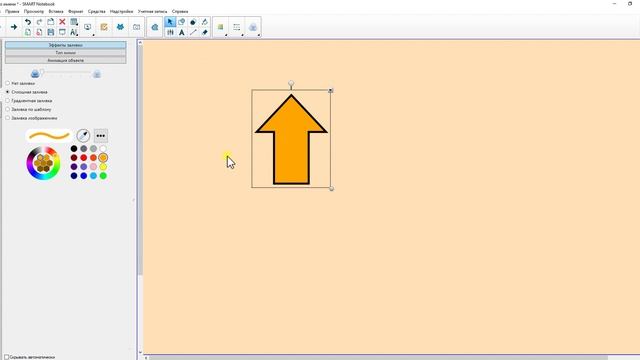Show 'Эффекты заливки' panel section
The width and height of the screenshot is (640, 360).
click(65, 45)
